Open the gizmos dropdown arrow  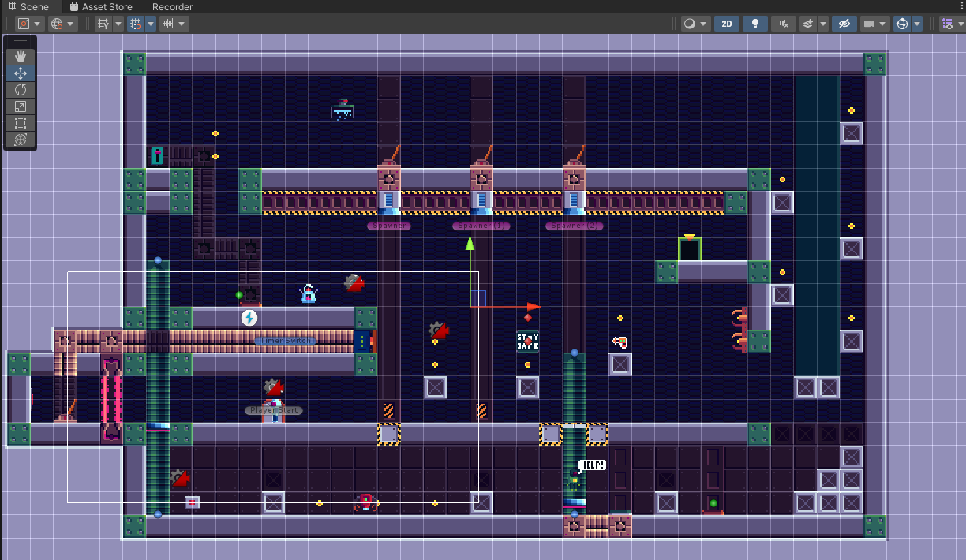(x=917, y=24)
